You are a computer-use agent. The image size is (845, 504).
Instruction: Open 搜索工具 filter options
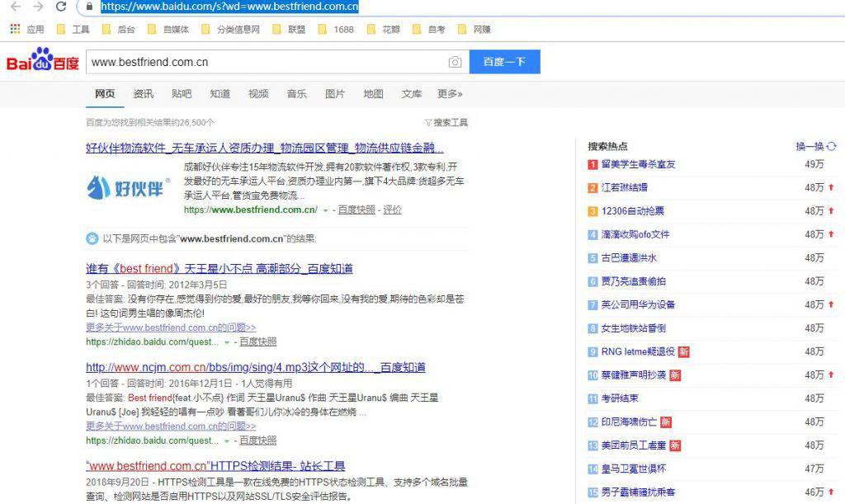(446, 123)
